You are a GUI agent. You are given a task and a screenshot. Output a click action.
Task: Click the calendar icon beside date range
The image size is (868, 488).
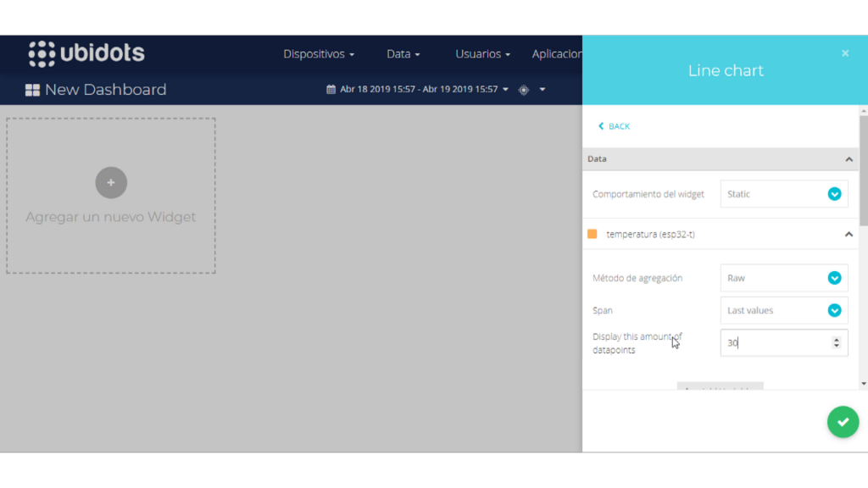click(331, 89)
